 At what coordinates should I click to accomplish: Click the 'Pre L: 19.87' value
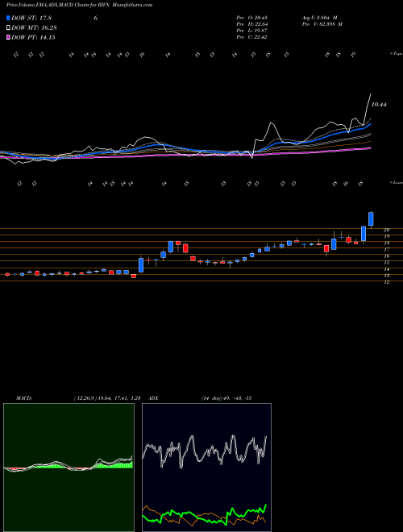[253, 31]
